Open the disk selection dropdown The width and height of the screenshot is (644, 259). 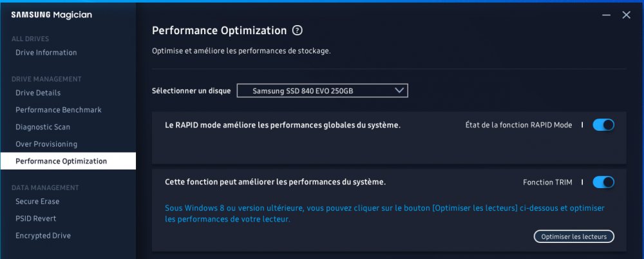click(x=322, y=91)
